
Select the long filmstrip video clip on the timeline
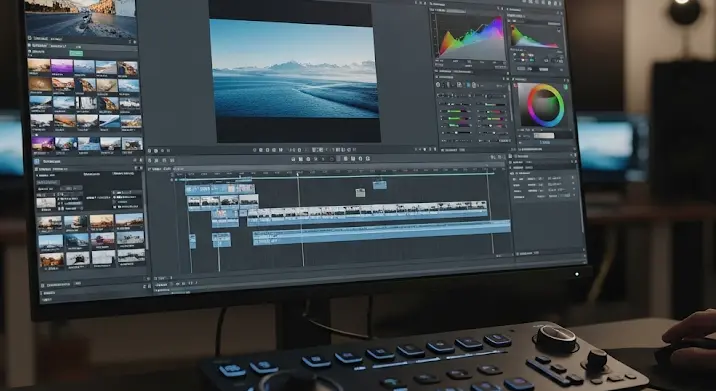point(368,212)
